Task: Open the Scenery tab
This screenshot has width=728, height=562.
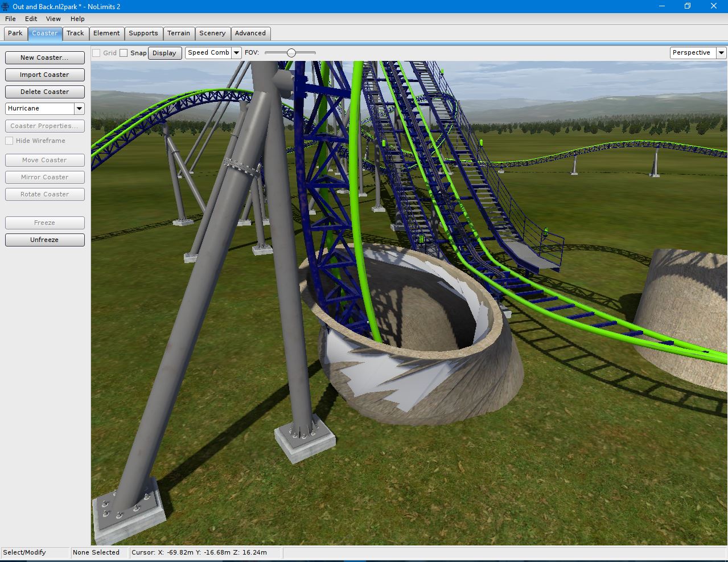Action: [212, 33]
